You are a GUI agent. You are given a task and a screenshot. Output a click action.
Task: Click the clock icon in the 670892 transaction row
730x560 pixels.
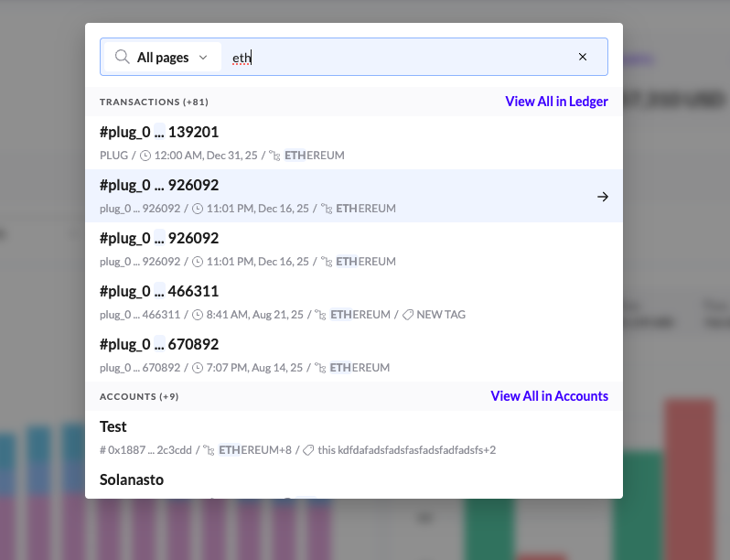tap(198, 368)
